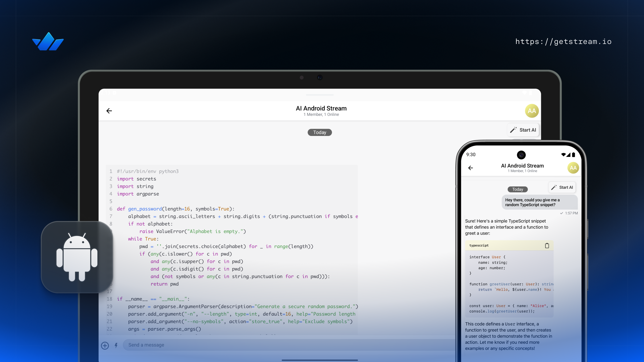The width and height of the screenshot is (644, 362).
Task: Select the TypeScript snippet request bubble
Action: pyautogui.click(x=539, y=202)
